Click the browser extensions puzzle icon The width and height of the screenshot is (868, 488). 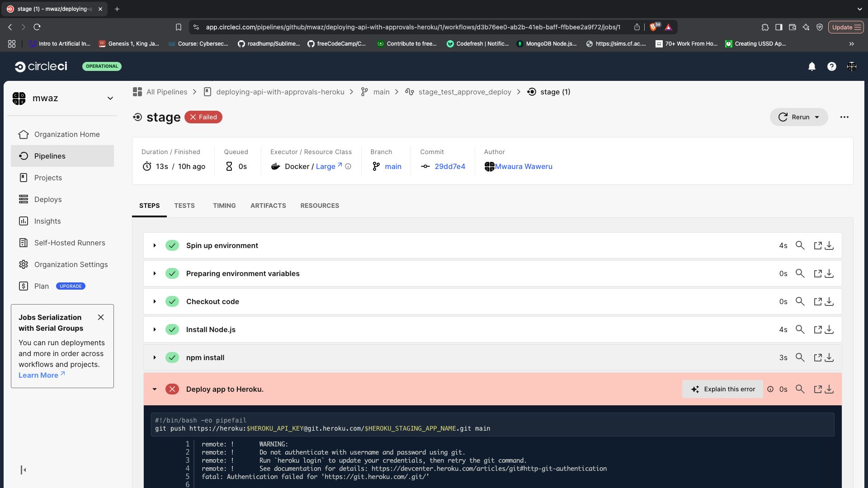point(765,27)
